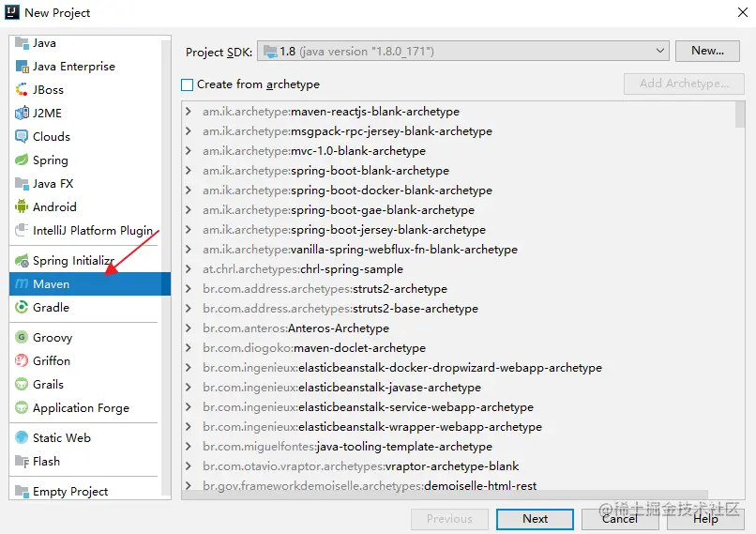Click the J2ME phone icon
Image resolution: width=756 pixels, height=534 pixels.
(x=22, y=113)
